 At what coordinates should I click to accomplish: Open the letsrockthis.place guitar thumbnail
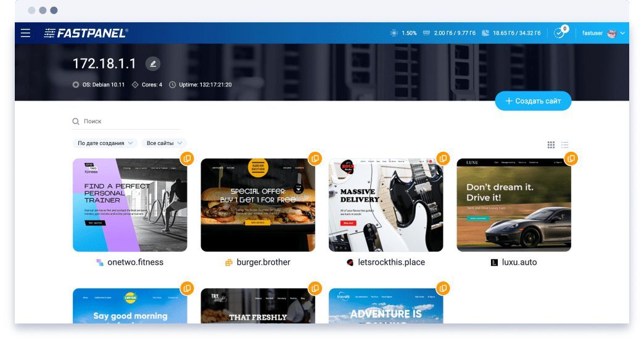tap(386, 205)
